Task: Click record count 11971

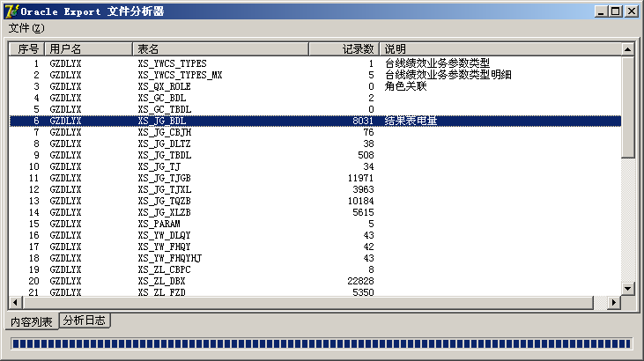Action: (x=360, y=178)
